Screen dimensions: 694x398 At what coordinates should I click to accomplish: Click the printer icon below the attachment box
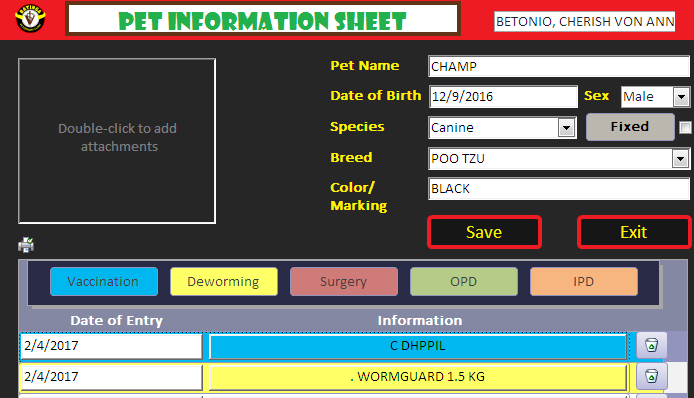(26, 244)
